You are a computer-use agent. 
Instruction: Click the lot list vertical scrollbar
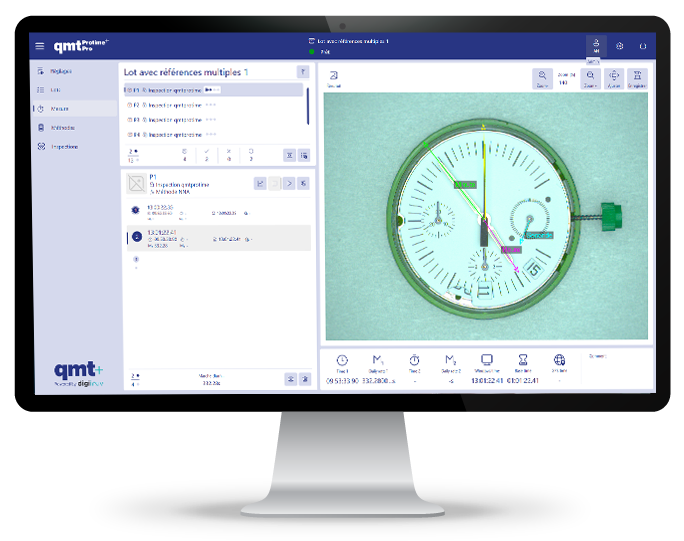point(308,106)
